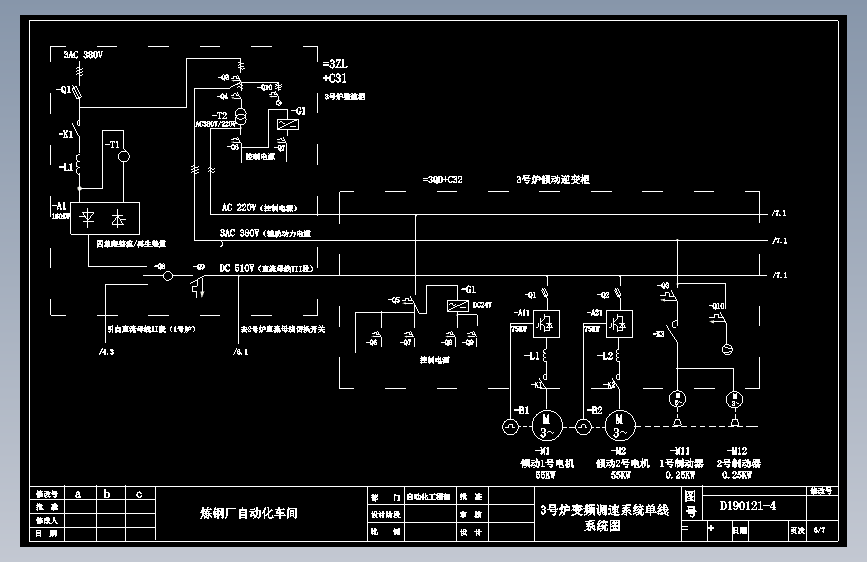Select the -T1 transformer circle symbol
Screen dimensions: 867x562
[x=124, y=157]
